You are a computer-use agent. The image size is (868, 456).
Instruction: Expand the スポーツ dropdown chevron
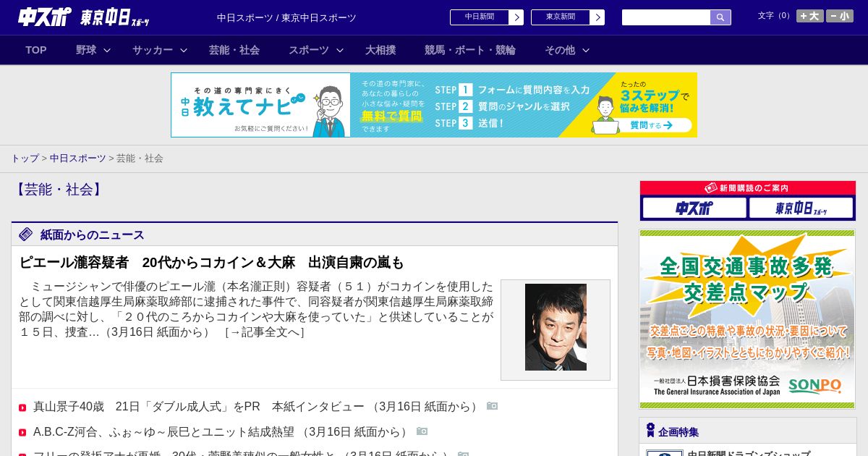[340, 50]
